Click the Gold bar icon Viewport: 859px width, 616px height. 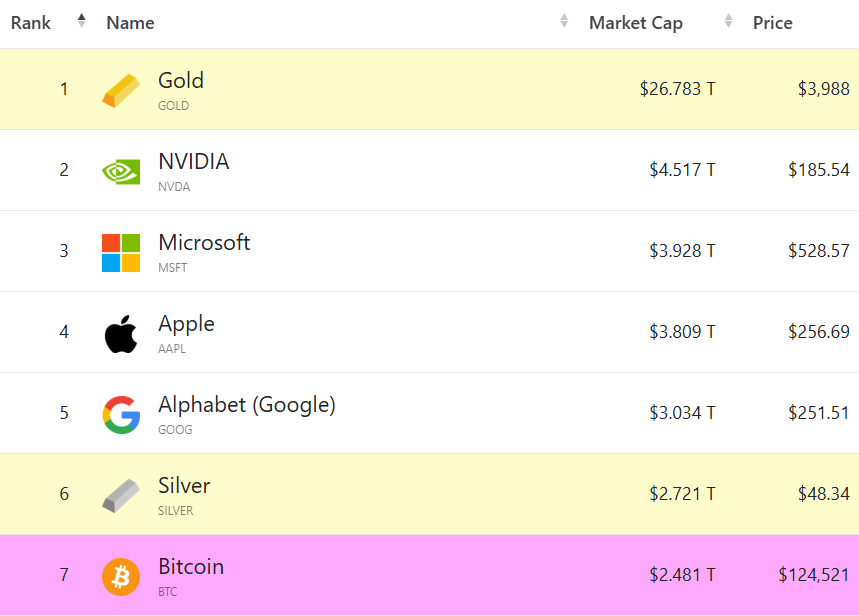(x=121, y=90)
